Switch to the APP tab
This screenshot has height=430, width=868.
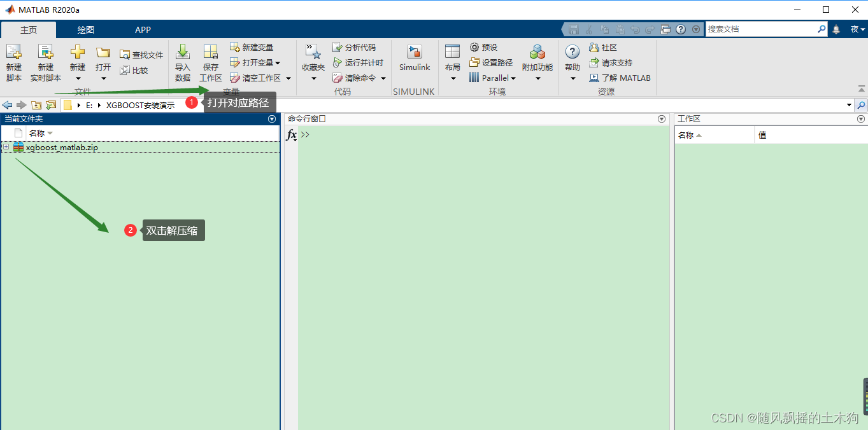tap(143, 30)
